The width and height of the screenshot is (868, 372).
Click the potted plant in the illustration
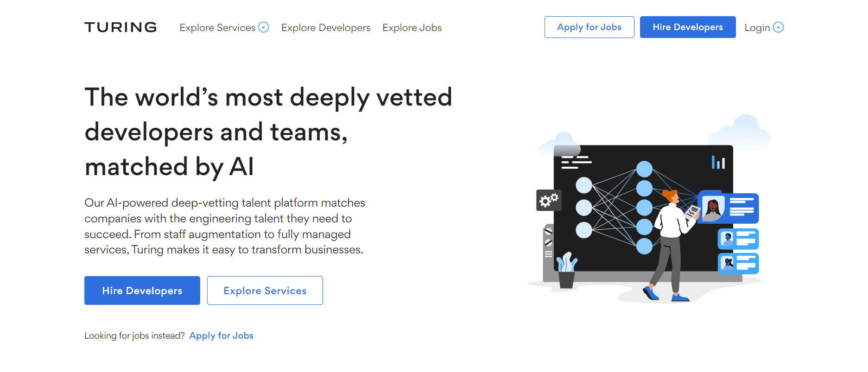(566, 271)
